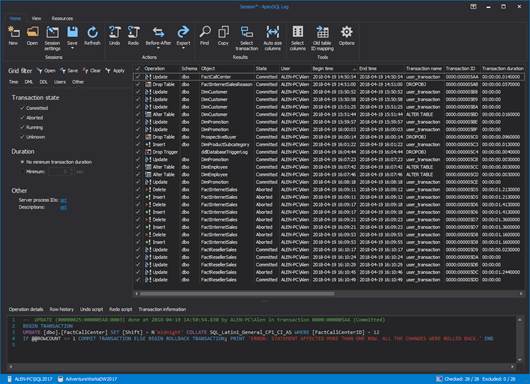Screen dimensions: 530x384
Task: Show the Undo script tab
Action: [91, 309]
